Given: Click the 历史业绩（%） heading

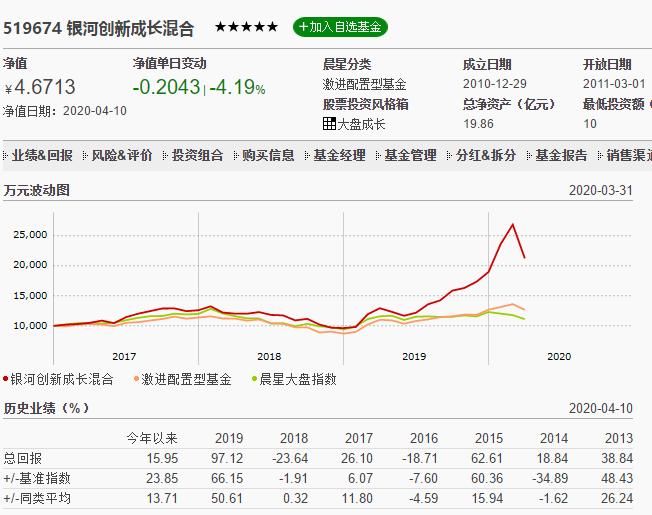Looking at the screenshot, I should point(46,408).
